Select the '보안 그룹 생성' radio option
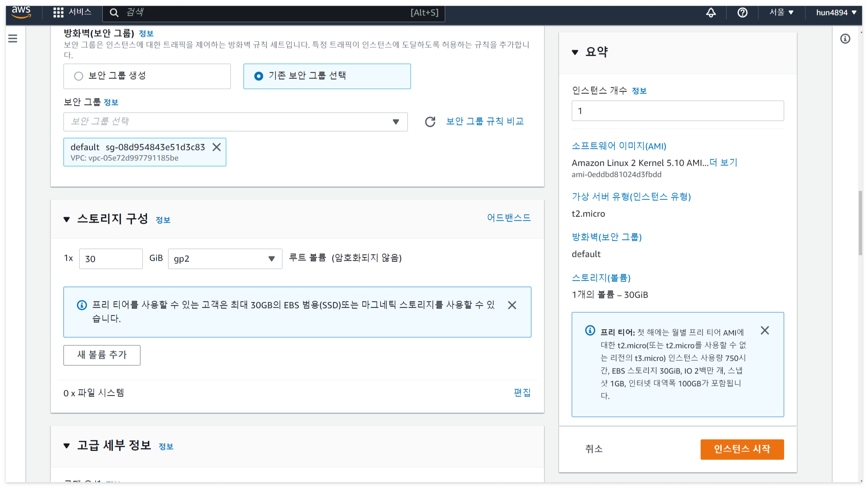This screenshot has width=868, height=488. (x=79, y=76)
